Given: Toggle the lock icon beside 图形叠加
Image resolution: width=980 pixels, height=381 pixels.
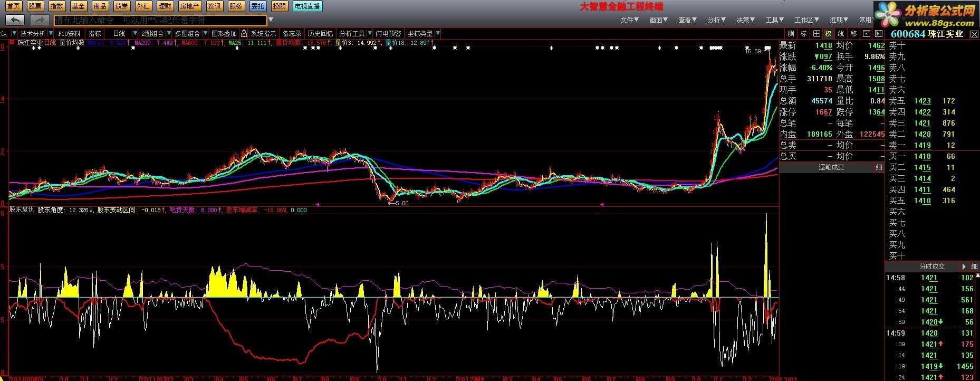Looking at the screenshot, I should [244, 34].
